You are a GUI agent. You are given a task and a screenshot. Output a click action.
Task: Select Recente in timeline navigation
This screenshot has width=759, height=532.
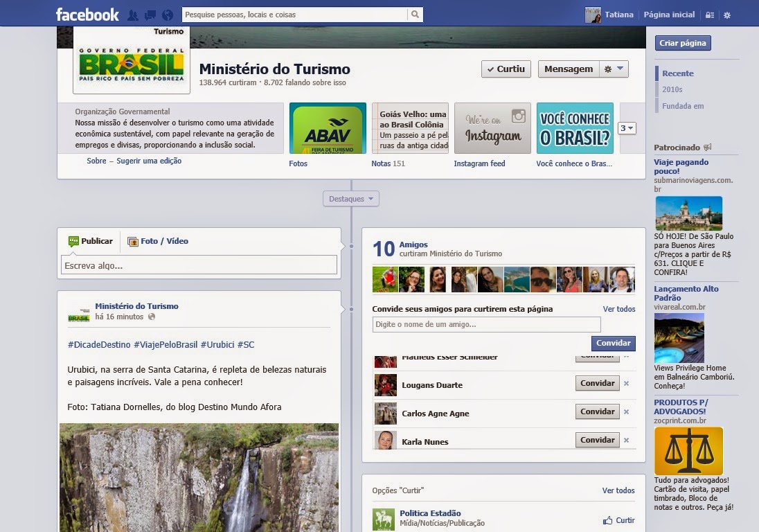point(678,73)
